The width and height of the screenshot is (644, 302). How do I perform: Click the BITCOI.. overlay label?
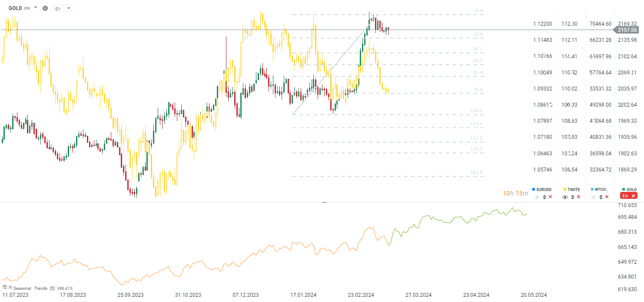601,189
